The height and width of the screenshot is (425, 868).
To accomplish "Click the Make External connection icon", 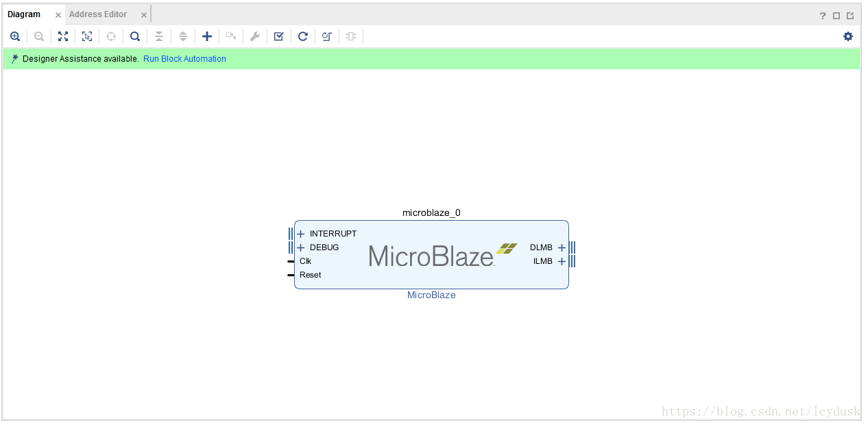I will tap(231, 36).
